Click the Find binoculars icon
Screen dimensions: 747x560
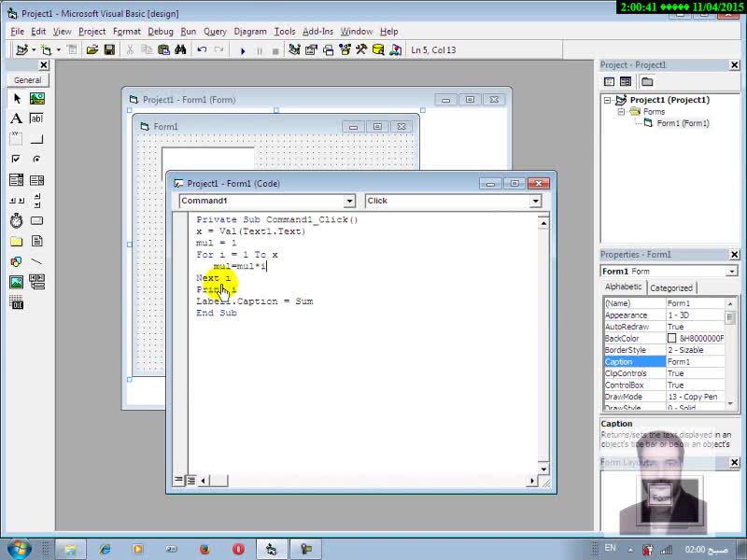tap(180, 49)
